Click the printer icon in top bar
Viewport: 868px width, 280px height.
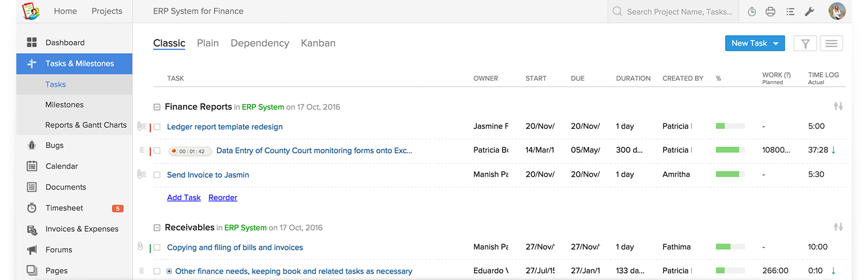click(x=770, y=11)
